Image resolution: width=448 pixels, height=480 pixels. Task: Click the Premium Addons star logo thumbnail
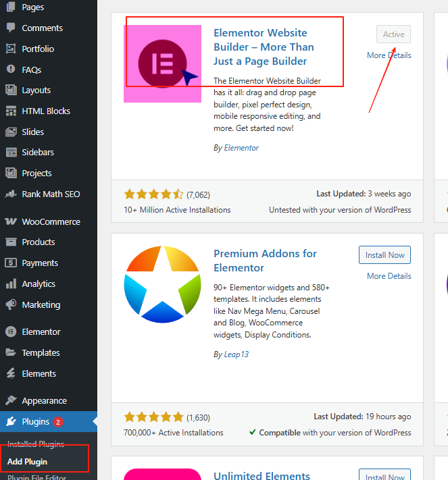click(162, 284)
